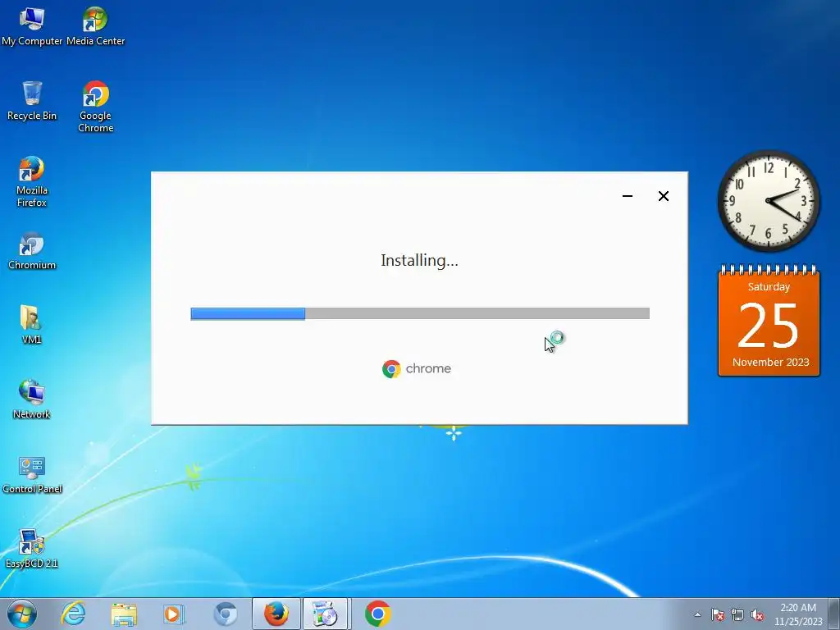Screen dimensions: 840x630
Task: Click the muted volume tray icon
Action: 757,614
